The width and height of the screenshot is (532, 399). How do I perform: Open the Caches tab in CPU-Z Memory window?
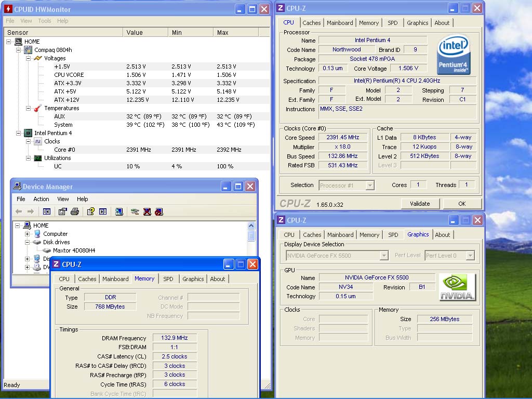point(87,279)
